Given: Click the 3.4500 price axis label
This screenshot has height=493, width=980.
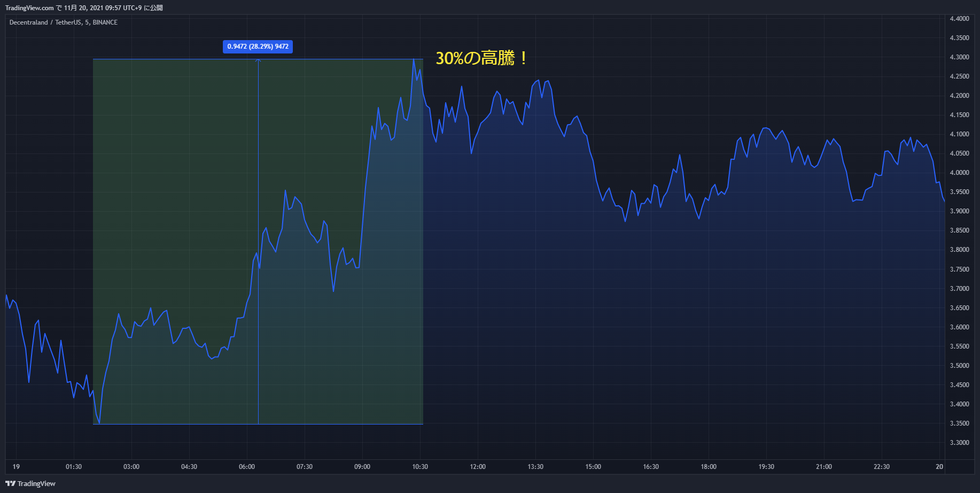Looking at the screenshot, I should 959,385.
